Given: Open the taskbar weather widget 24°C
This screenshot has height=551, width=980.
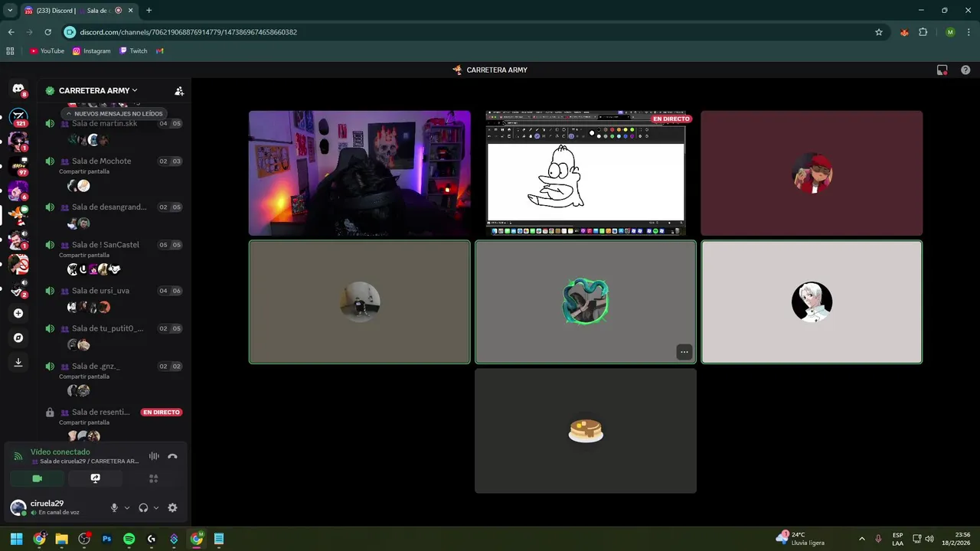Looking at the screenshot, I should [800, 539].
